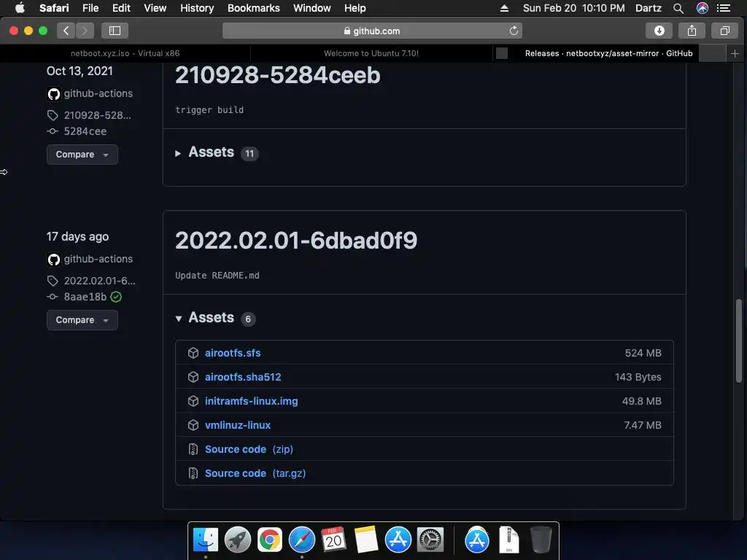Open the first App Store Dock icon
This screenshot has width=747, height=560.
point(398,540)
